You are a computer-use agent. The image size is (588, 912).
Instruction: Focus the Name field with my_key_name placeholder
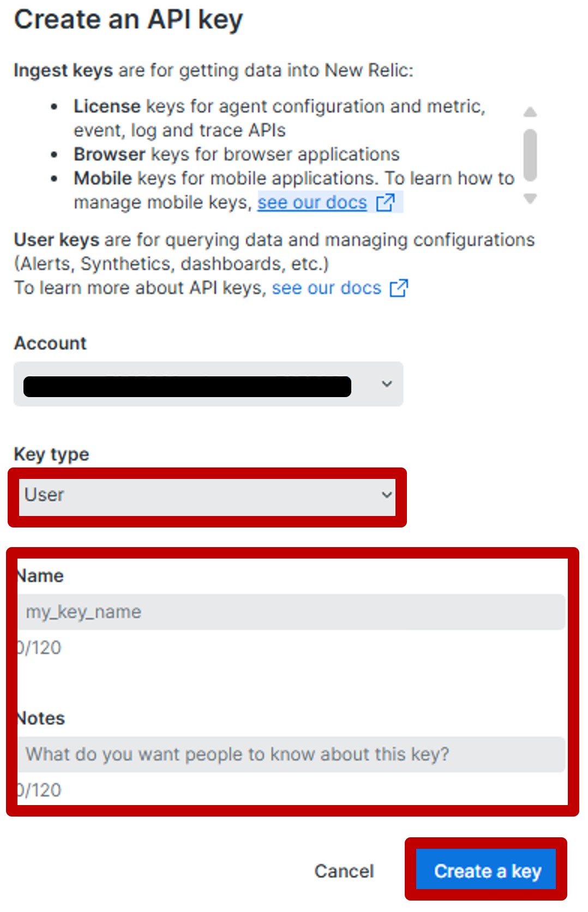coord(292,612)
